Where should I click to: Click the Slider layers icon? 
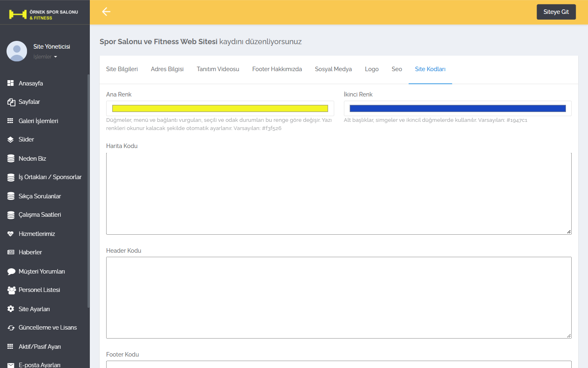(x=11, y=139)
